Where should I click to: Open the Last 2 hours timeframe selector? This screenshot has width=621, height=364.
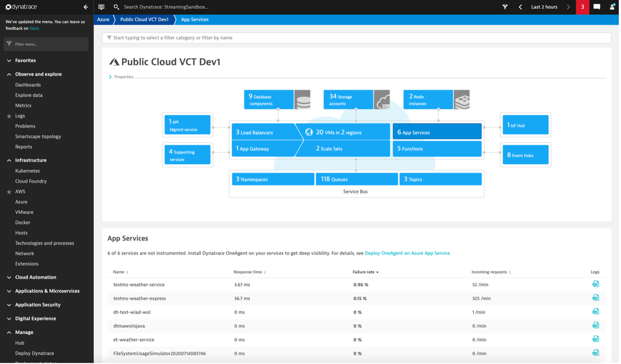pos(544,7)
